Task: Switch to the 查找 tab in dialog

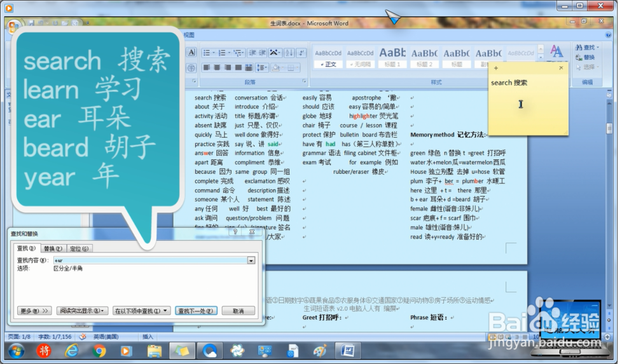Action: coord(26,248)
